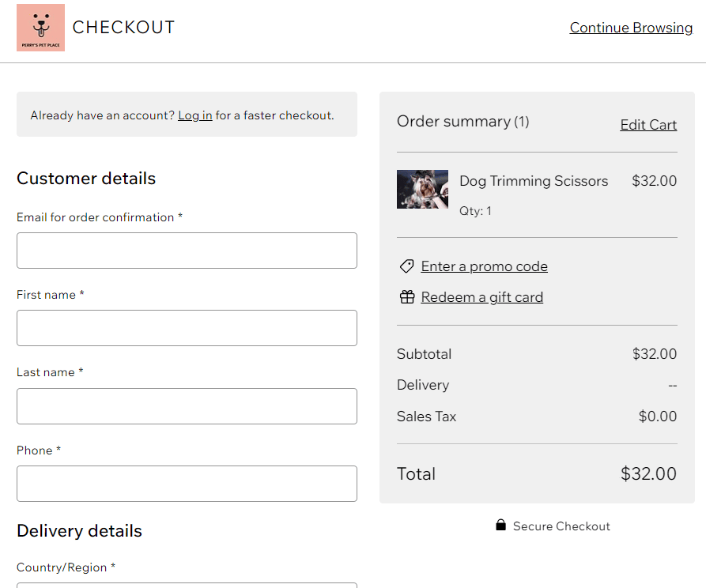Click Continue Browsing

(x=631, y=28)
